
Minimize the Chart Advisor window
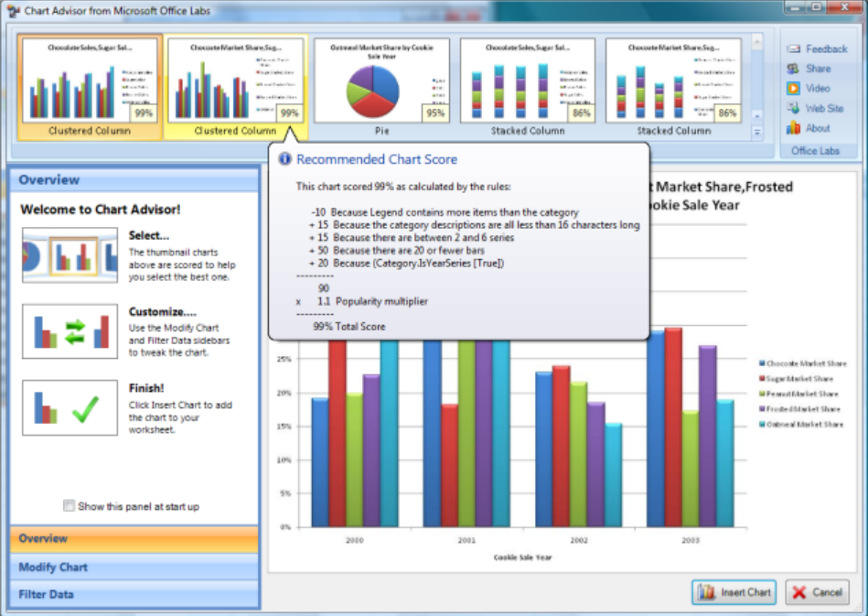coord(796,7)
